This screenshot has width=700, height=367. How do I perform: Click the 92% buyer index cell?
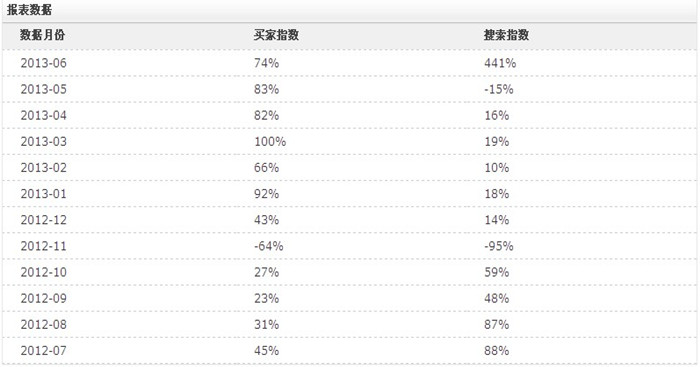pos(267,194)
